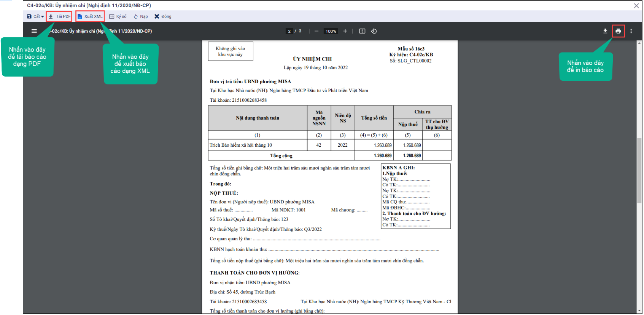Click the Mã nguồn NSNN value 42

(x=319, y=145)
